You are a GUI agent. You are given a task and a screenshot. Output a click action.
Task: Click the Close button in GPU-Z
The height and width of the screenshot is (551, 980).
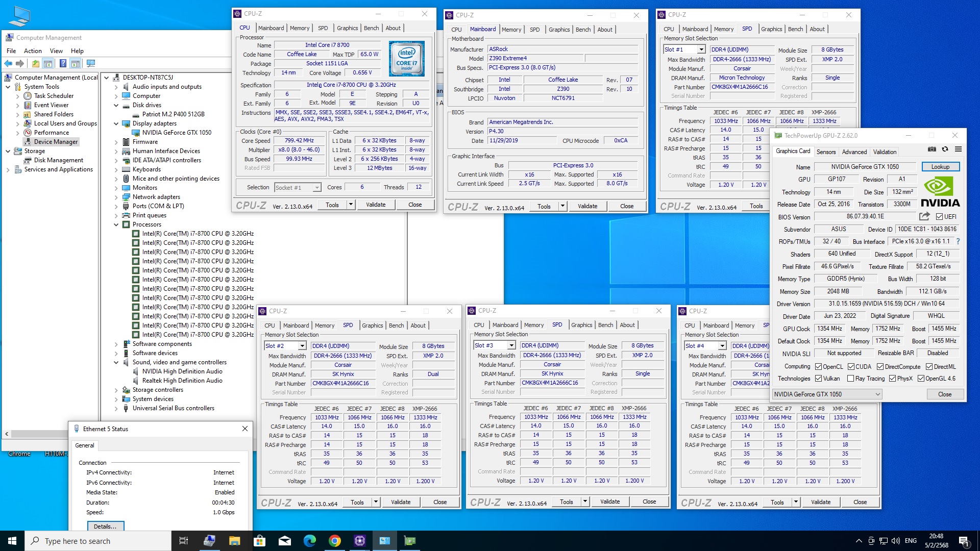tap(945, 394)
